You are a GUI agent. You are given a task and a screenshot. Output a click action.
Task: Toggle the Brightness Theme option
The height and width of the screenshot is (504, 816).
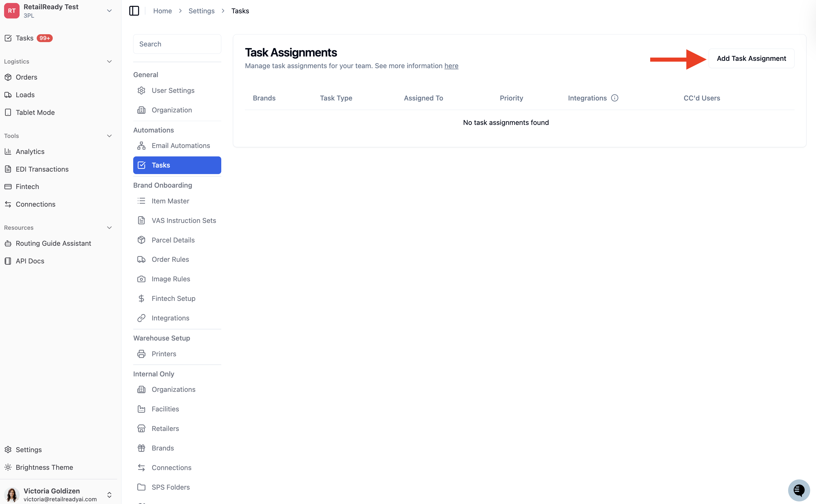pos(39,467)
